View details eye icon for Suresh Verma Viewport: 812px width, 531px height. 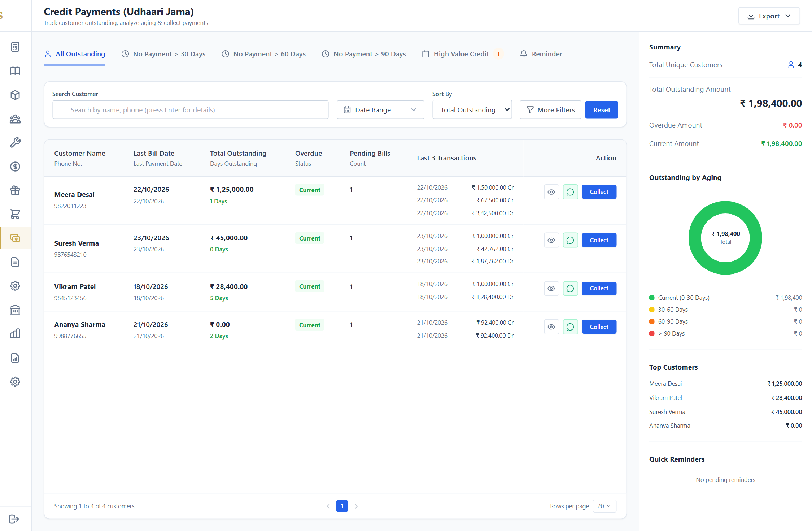551,240
